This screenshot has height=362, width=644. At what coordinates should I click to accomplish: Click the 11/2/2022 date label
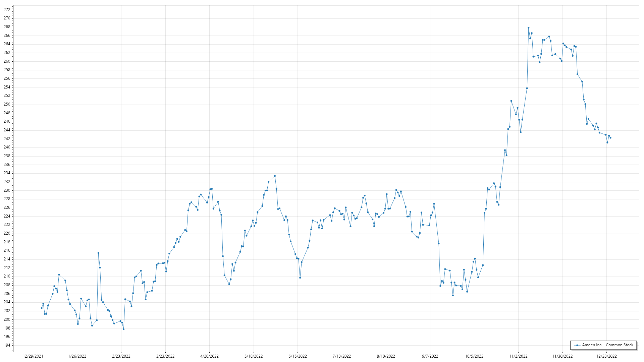tap(518, 356)
